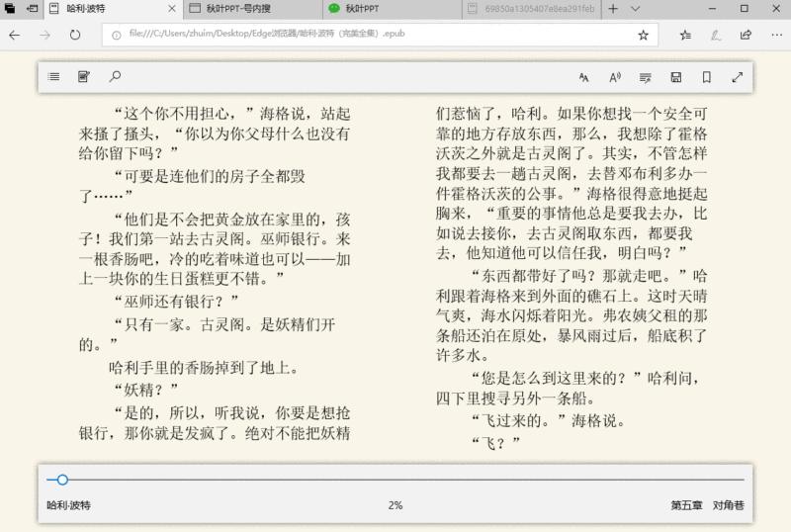
Task: Open learning tools layout icon
Action: pyautogui.click(x=646, y=77)
